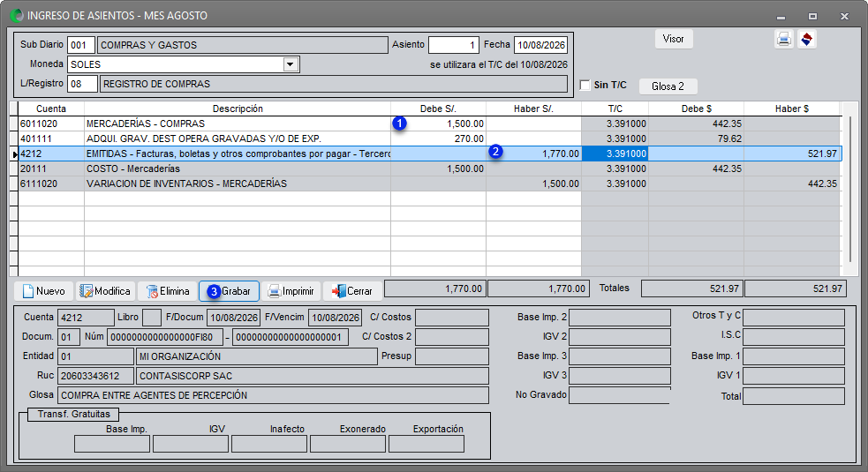Click the green application logo in title bar
This screenshot has width=868, height=472.
coord(17,16)
